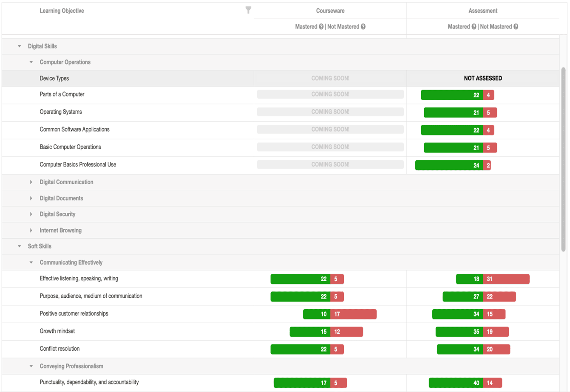The height and width of the screenshot is (392, 570).
Task: Expand the Digital Communication group
Action: [x=31, y=182]
